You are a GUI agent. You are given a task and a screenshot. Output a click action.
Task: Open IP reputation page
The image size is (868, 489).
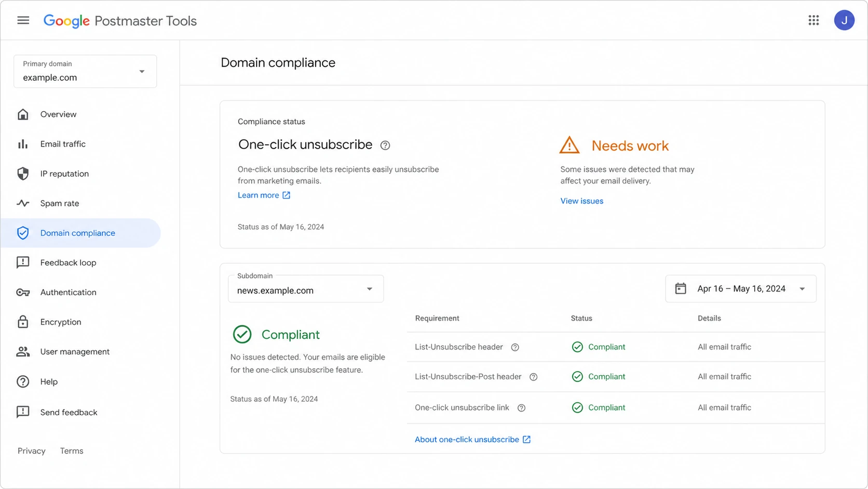pyautogui.click(x=80, y=174)
